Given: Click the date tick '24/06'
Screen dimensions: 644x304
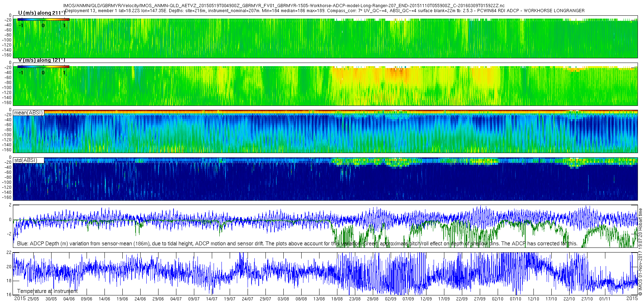Looking at the screenshot, I should (140, 299).
